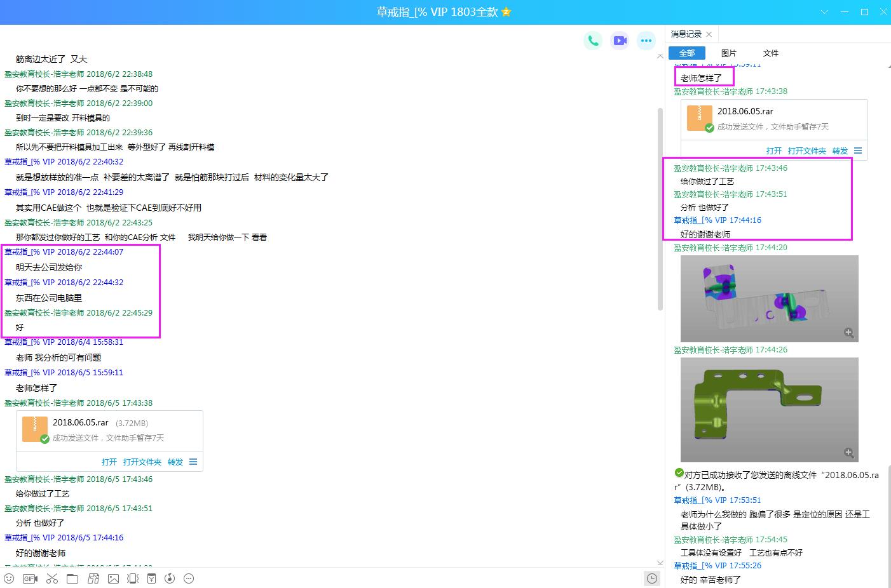Switch to the 图片 tab in message records

pos(728,53)
